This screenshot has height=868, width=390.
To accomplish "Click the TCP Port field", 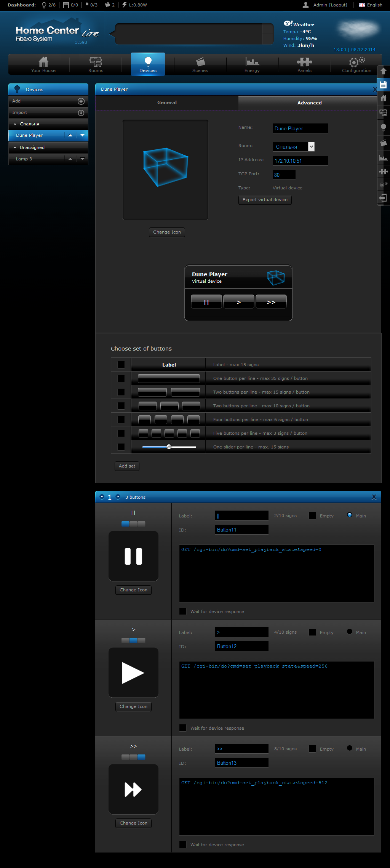I will click(284, 175).
